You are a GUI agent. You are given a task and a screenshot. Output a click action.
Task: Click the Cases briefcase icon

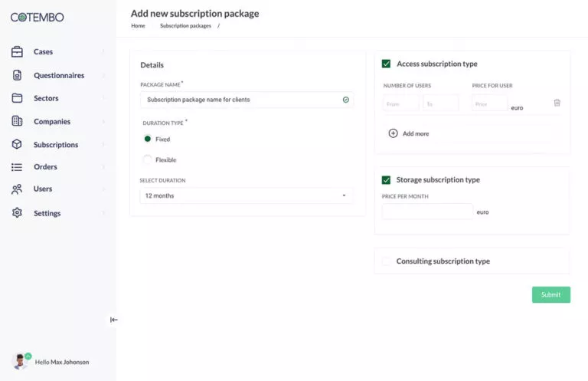(x=17, y=52)
